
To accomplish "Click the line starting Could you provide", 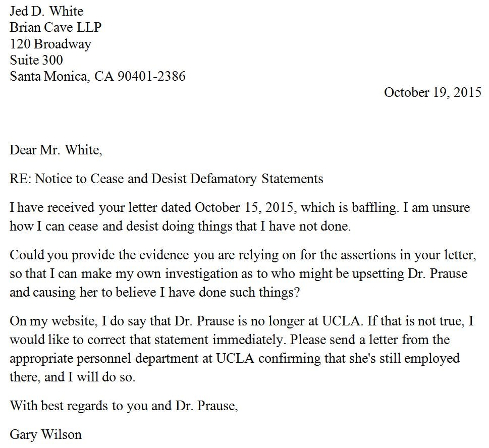I will point(242,255).
